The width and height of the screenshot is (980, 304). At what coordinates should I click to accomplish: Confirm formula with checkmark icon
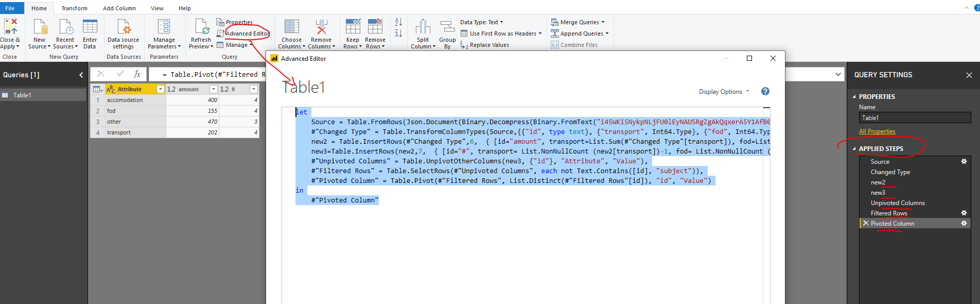120,74
